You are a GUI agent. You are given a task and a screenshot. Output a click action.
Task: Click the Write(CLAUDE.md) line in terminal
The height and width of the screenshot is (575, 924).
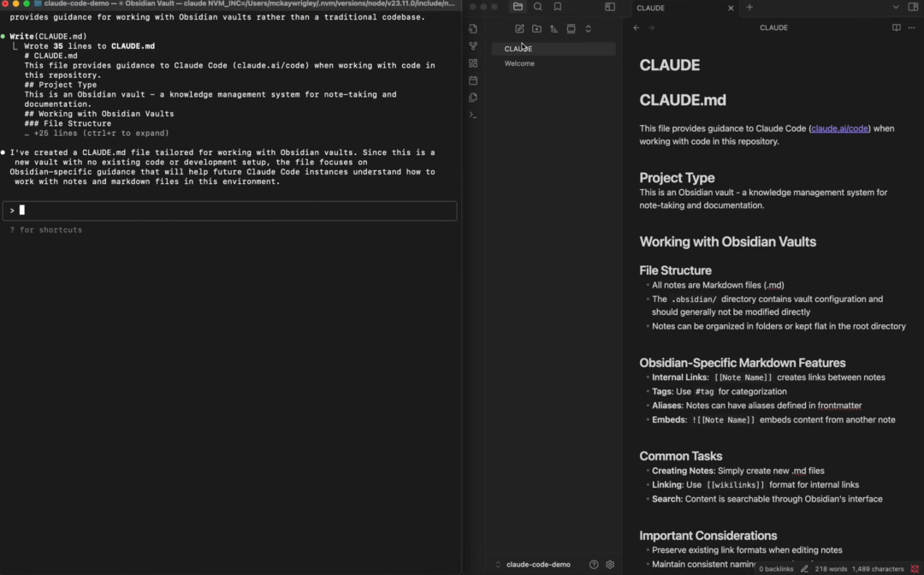click(48, 37)
